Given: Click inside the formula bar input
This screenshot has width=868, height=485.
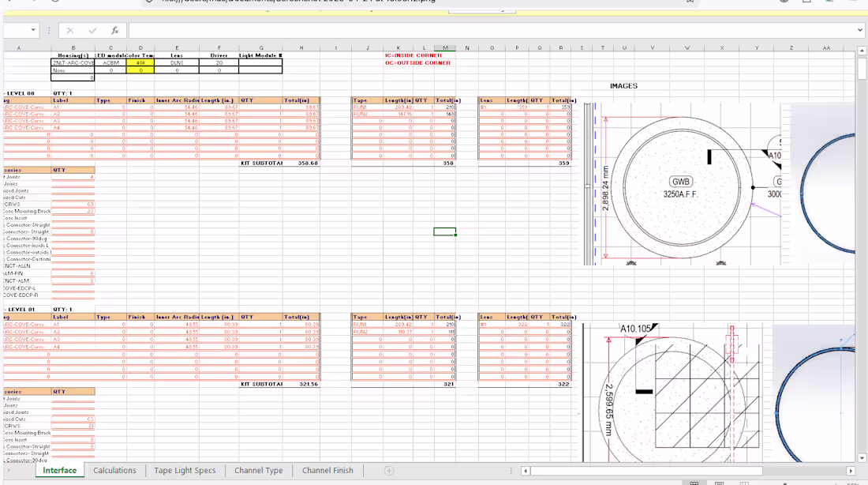Looking at the screenshot, I should (x=492, y=31).
